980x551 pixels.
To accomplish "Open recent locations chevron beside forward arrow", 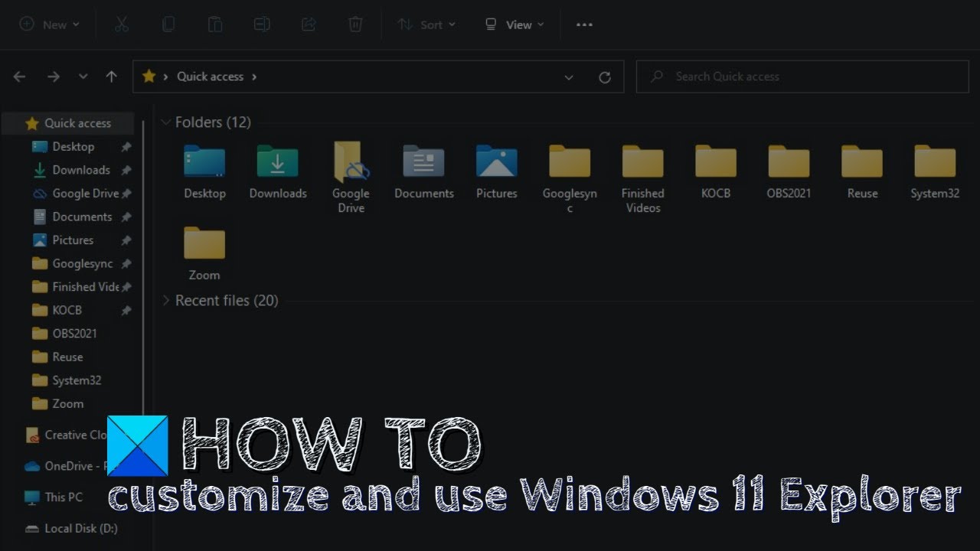I will click(83, 77).
